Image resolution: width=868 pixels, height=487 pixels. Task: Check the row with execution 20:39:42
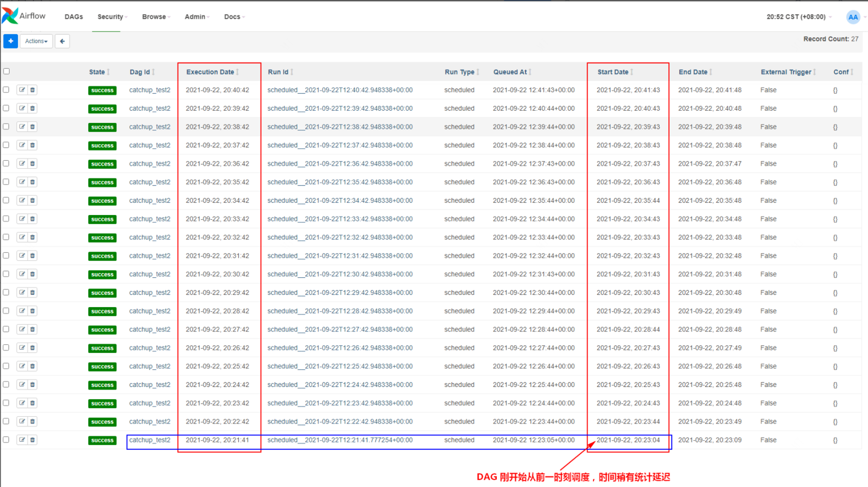point(6,108)
